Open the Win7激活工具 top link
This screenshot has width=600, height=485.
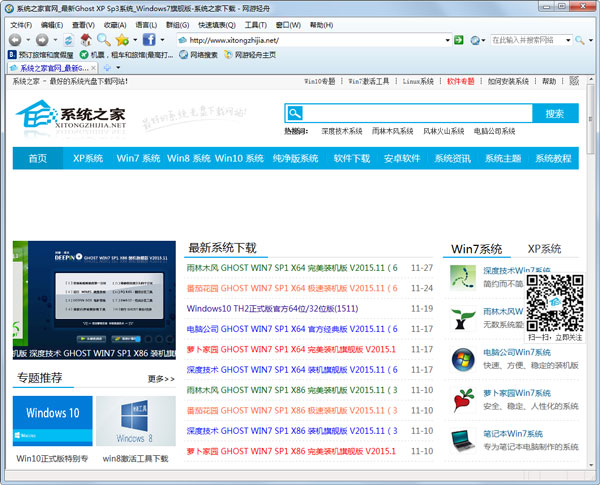click(x=368, y=81)
